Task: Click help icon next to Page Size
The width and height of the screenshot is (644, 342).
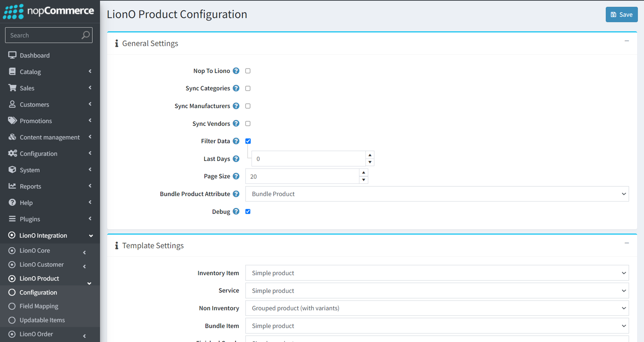Action: 236,176
